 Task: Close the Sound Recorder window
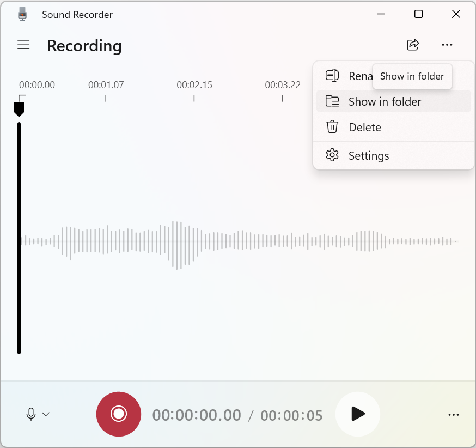pos(456,14)
